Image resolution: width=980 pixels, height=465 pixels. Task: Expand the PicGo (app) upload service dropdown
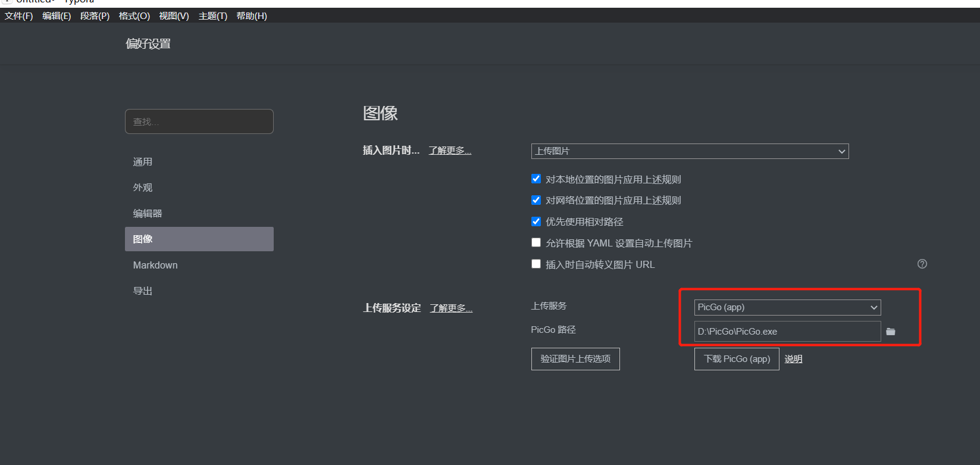coord(787,307)
